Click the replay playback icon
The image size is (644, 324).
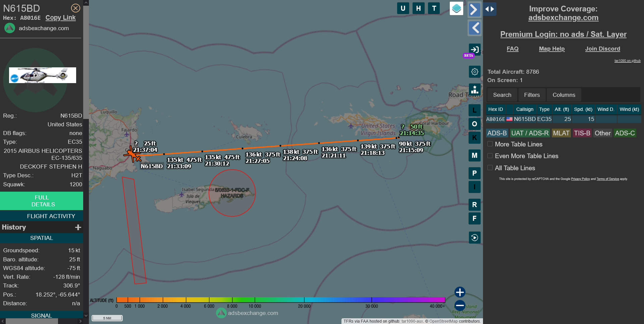(x=474, y=238)
